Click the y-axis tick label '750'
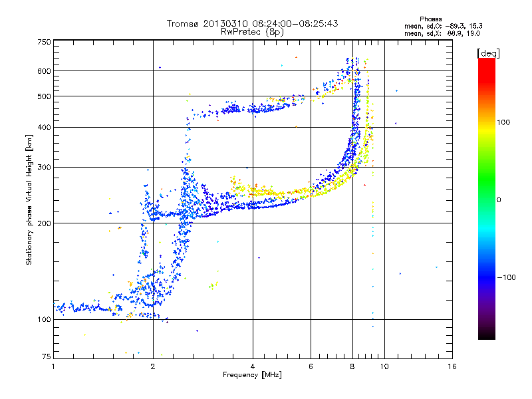This screenshot has width=532, height=399. click(44, 42)
